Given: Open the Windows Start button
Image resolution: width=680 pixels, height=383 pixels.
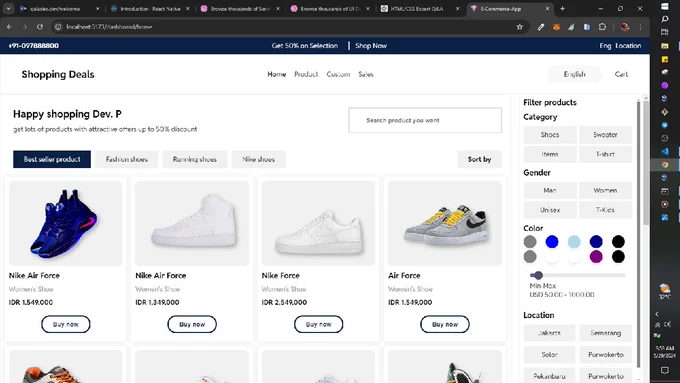Looking at the screenshot, I should pyautogui.click(x=665, y=6).
